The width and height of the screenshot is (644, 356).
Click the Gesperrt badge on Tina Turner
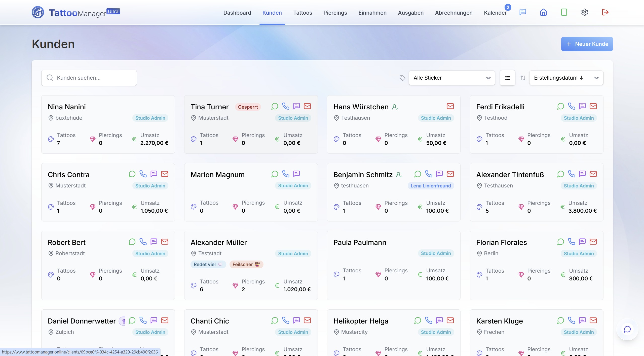(248, 107)
